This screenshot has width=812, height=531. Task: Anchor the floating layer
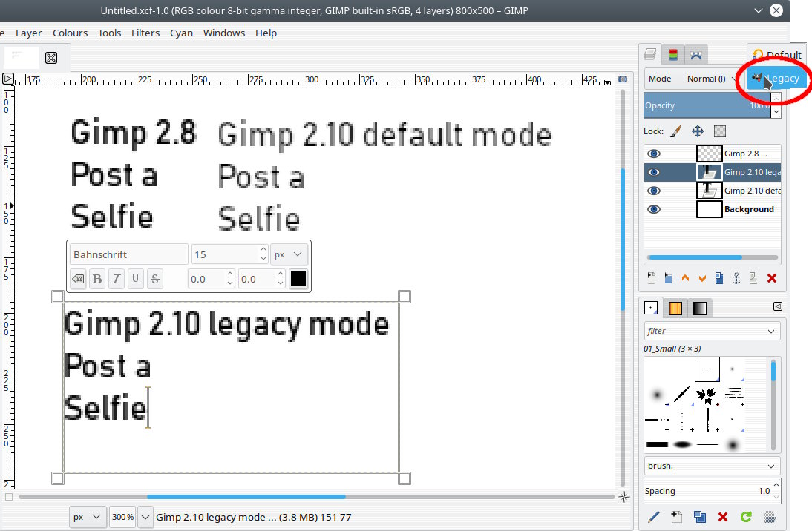click(736, 278)
